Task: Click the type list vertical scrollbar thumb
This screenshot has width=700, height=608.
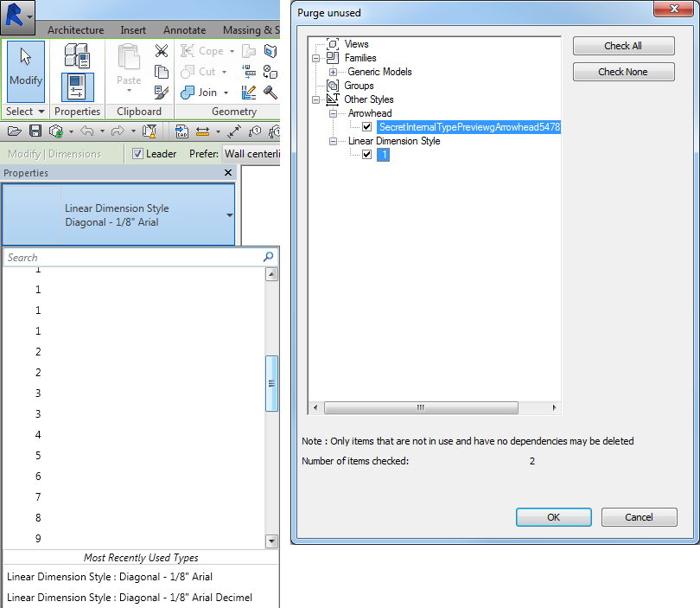Action: tap(271, 383)
